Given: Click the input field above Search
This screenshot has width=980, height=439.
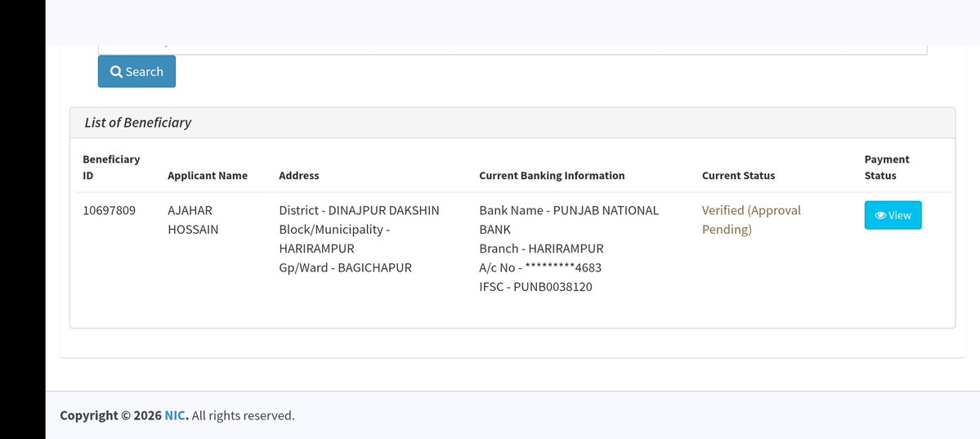Looking at the screenshot, I should coord(512,49).
